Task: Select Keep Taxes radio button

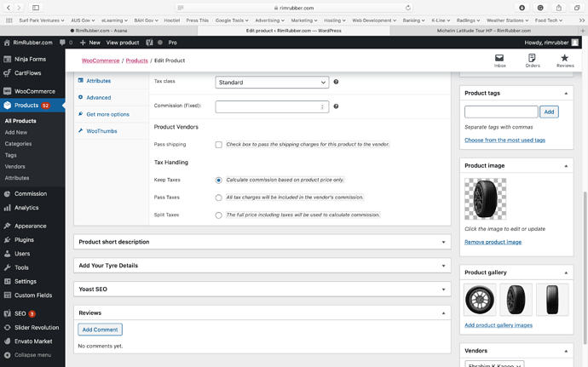Action: pos(219,181)
